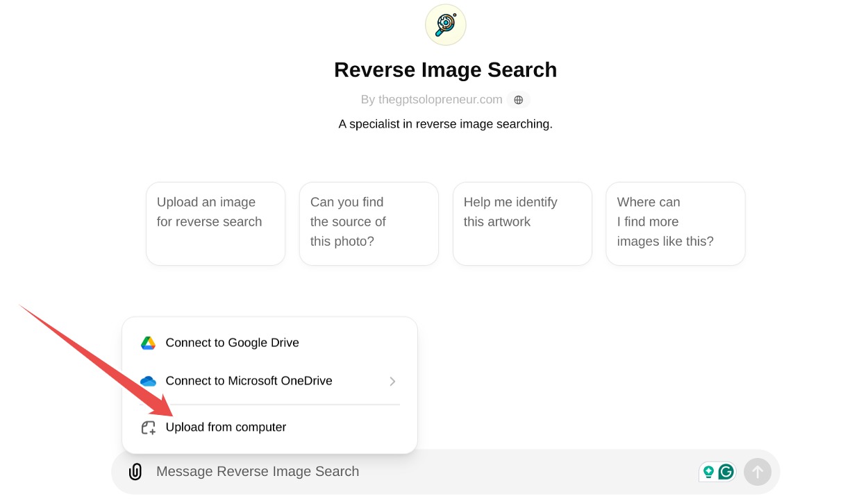
Task: Click the Reverse Image Search magnifier logo
Action: 445,24
